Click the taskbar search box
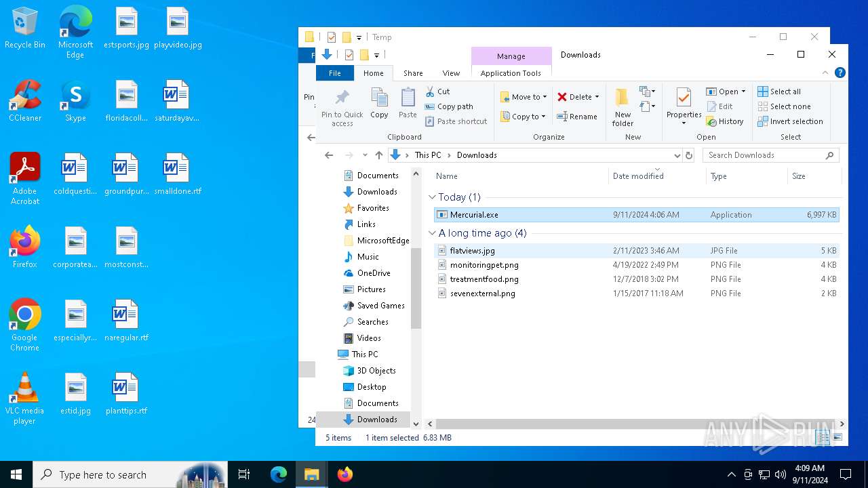Screen dimensions: 868x488 [x=130, y=474]
